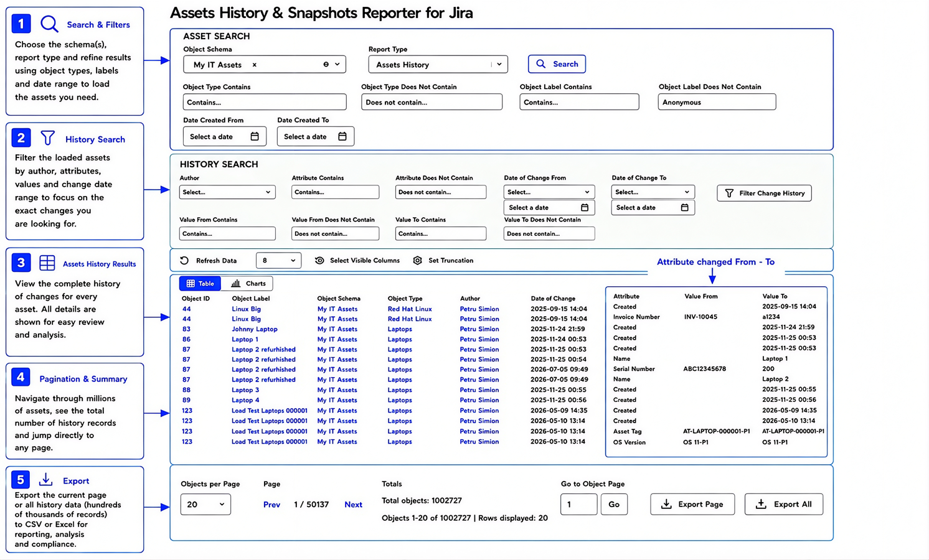Focus the Attribute Contains field
The image size is (929, 560).
[335, 192]
